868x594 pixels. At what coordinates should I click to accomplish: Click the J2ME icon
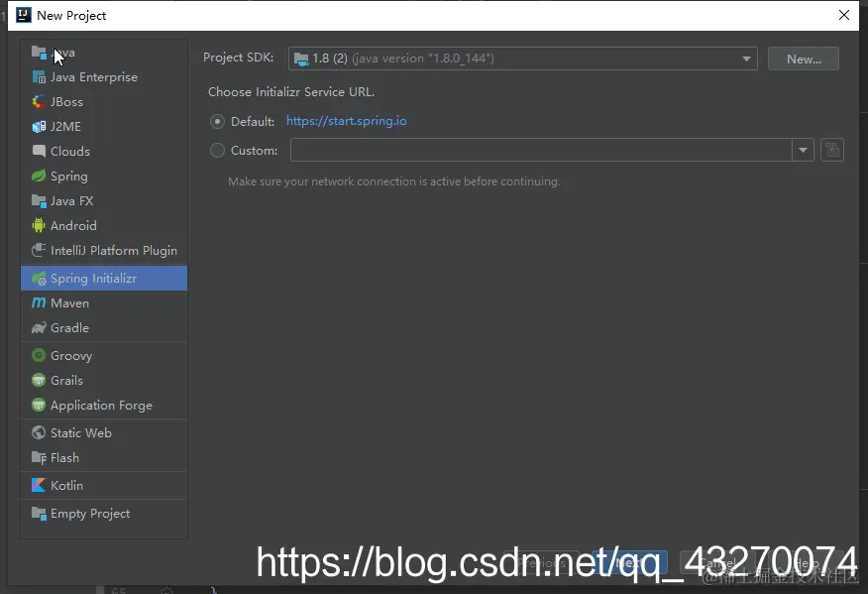coord(39,126)
